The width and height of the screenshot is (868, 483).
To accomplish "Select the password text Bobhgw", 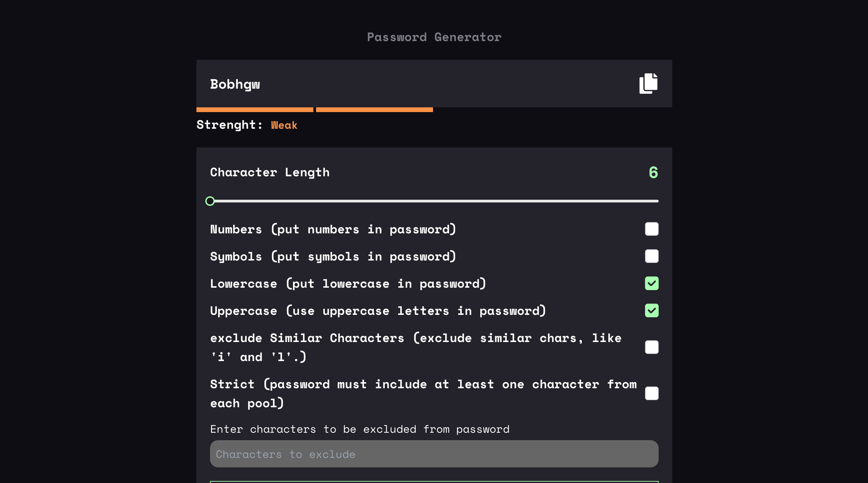I will pos(235,84).
